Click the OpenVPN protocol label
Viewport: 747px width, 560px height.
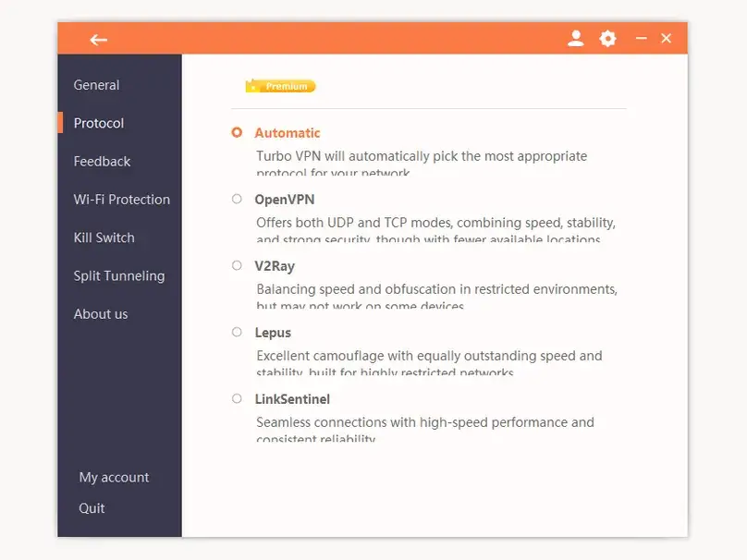[x=285, y=200]
